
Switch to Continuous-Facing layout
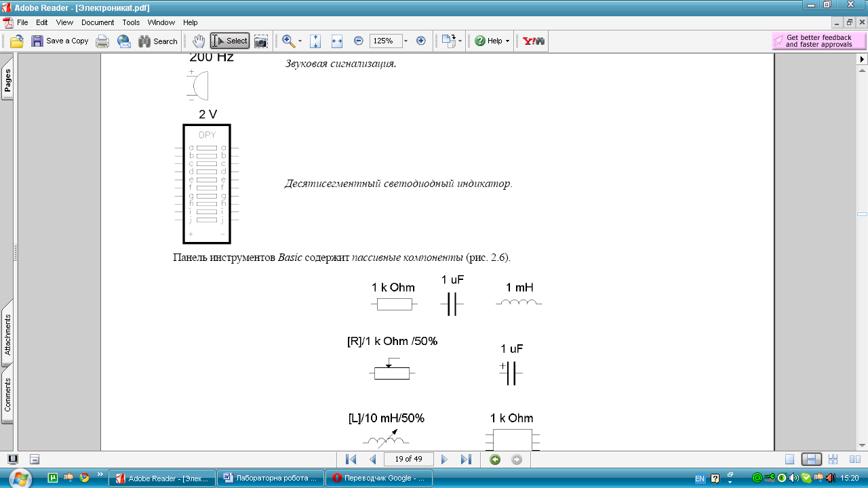pos(833,459)
